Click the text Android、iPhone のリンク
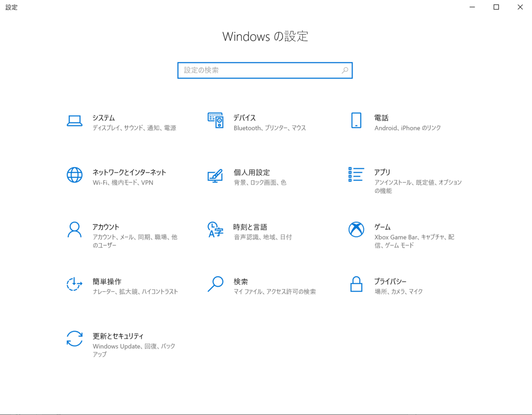Image resolution: width=532 pixels, height=415 pixels. click(x=408, y=128)
